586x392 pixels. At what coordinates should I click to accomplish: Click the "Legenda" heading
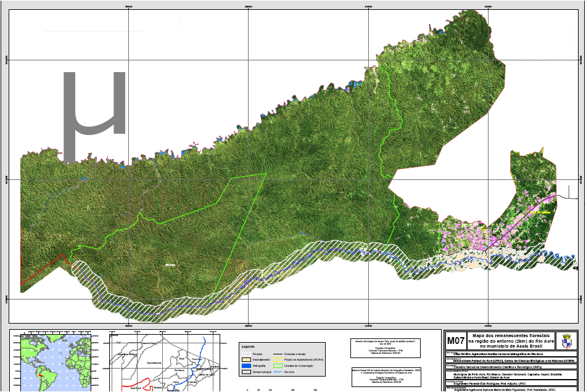pos(248,346)
